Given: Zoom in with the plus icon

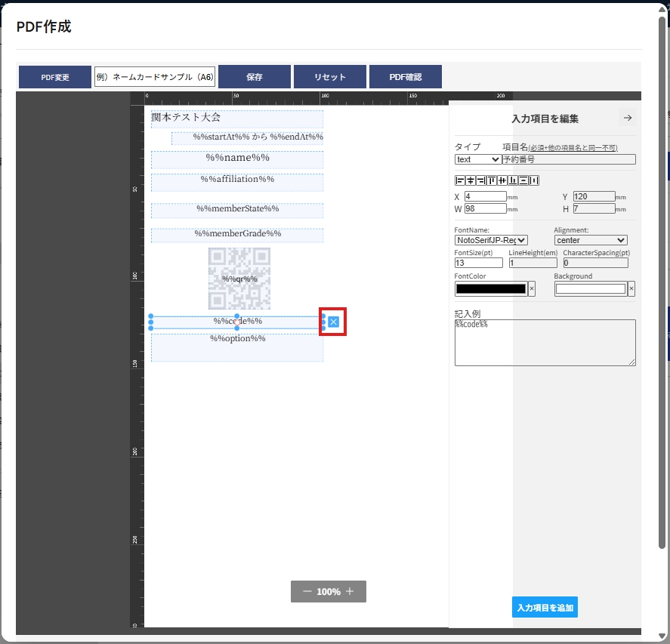Looking at the screenshot, I should point(350,592).
